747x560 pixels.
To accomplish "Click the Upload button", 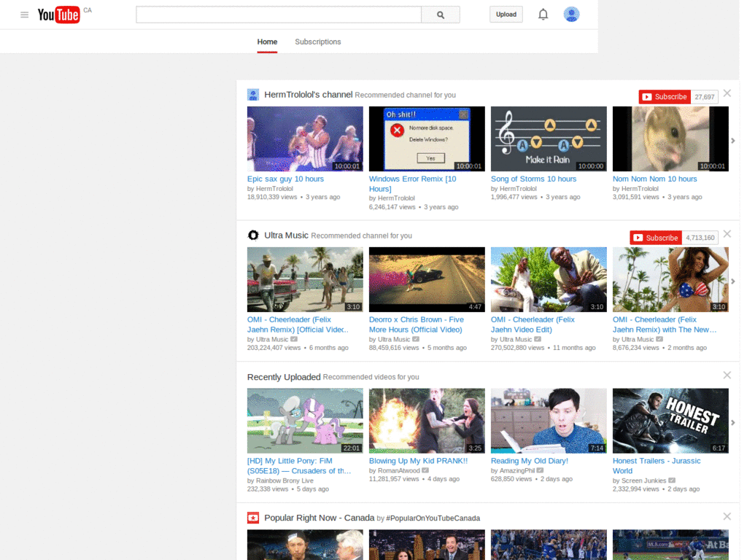I will [x=506, y=15].
